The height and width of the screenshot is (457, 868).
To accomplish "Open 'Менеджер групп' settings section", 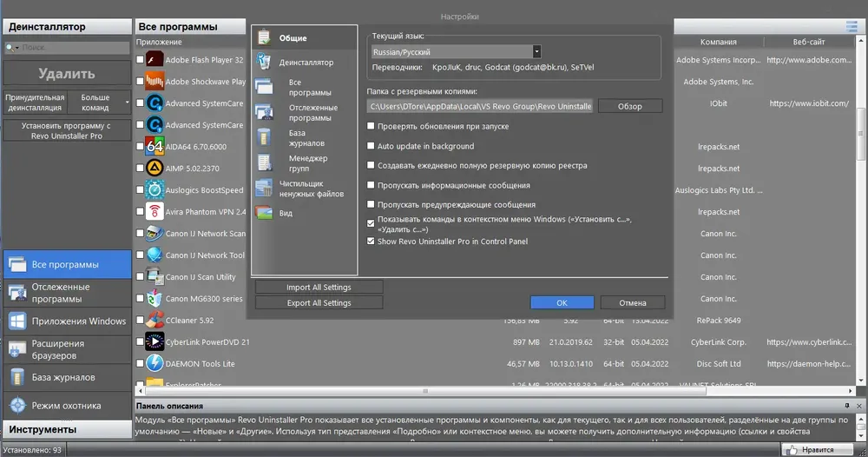I will [x=308, y=162].
